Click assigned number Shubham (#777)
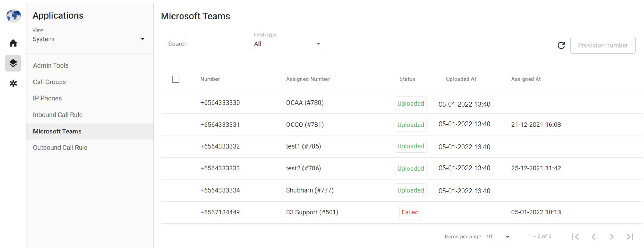The height and width of the screenshot is (250, 644). (x=310, y=190)
